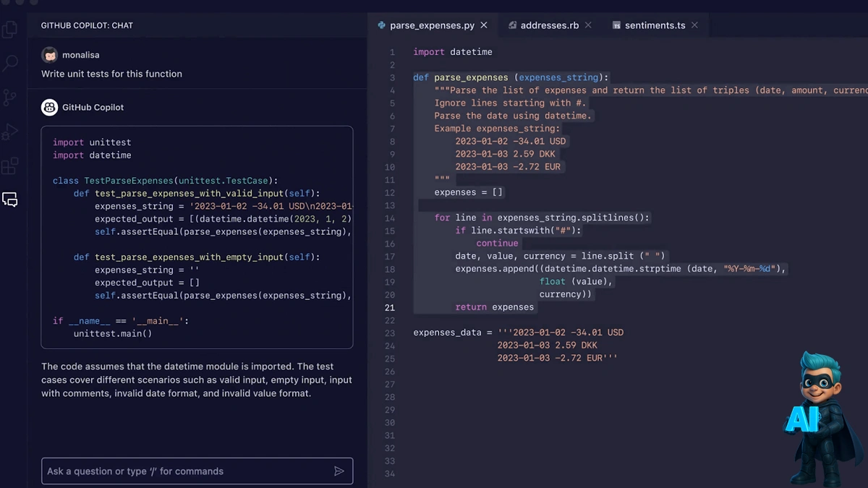This screenshot has height=488, width=868.
Task: Click the Ruby file icon on addresses.rb tab
Action: click(512, 25)
